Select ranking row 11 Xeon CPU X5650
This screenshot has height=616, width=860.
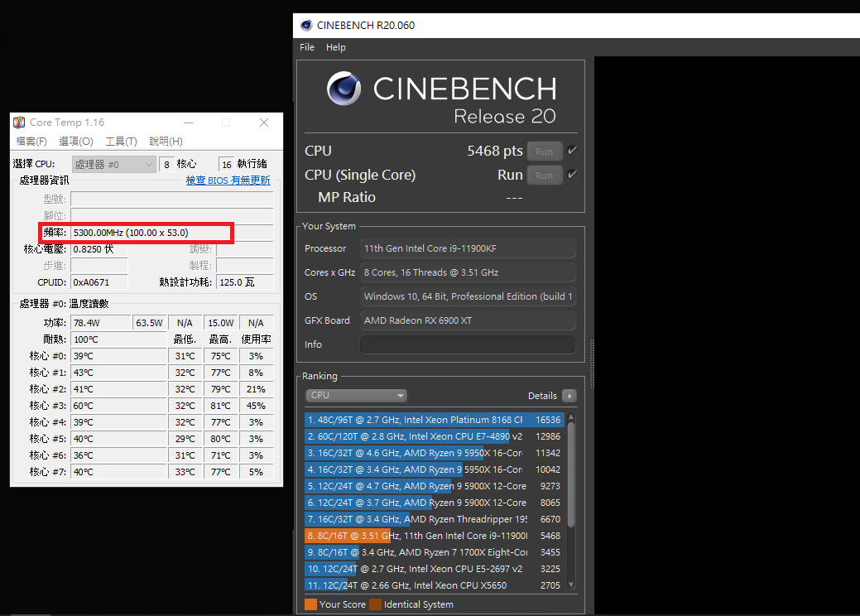tap(435, 585)
